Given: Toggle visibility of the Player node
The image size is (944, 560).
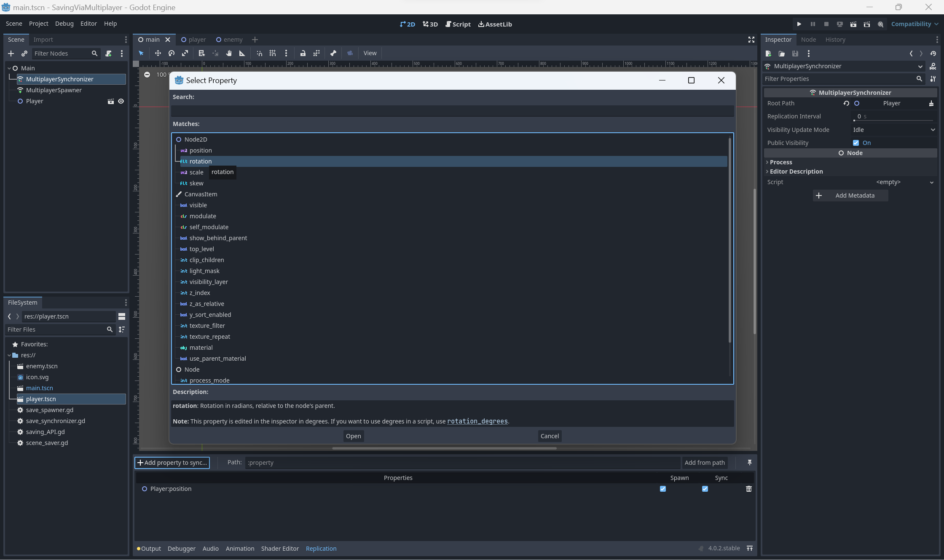Looking at the screenshot, I should (121, 101).
